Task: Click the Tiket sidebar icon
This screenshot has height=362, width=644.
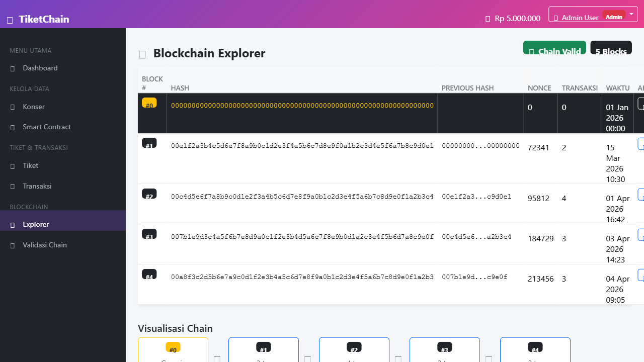Action: pos(13,166)
